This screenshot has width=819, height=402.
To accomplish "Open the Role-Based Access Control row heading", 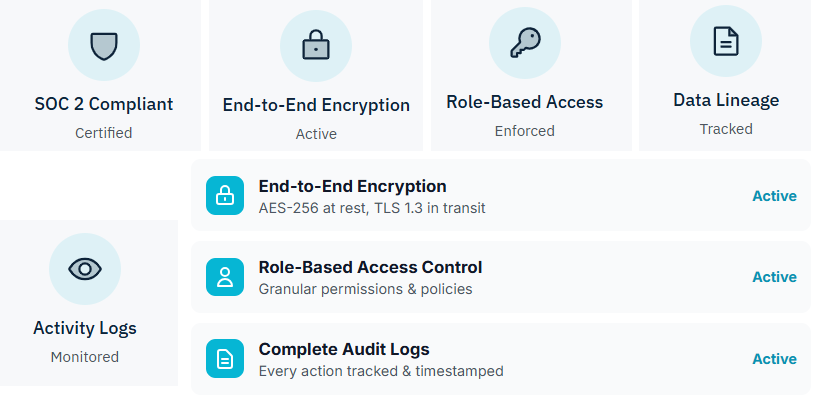I will [370, 268].
